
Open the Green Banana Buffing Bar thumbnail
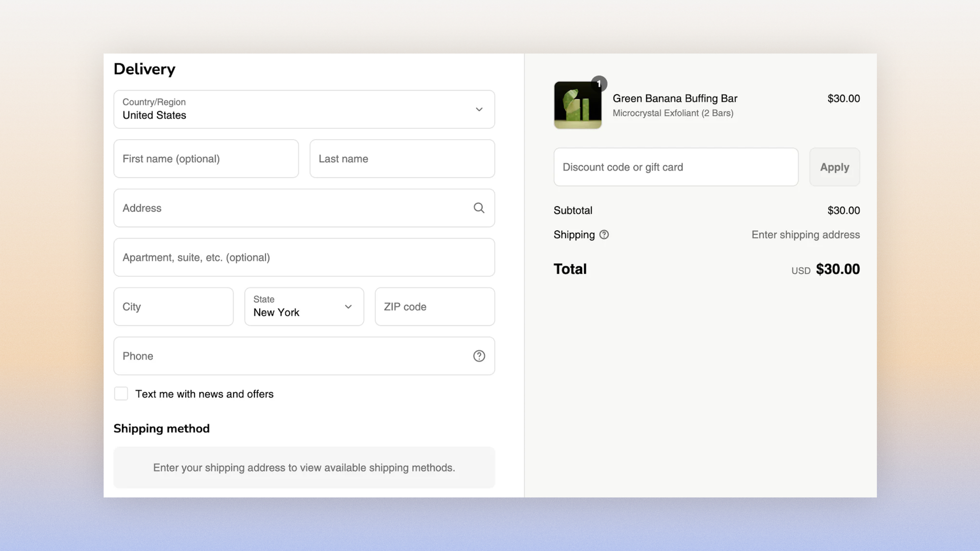coord(578,105)
